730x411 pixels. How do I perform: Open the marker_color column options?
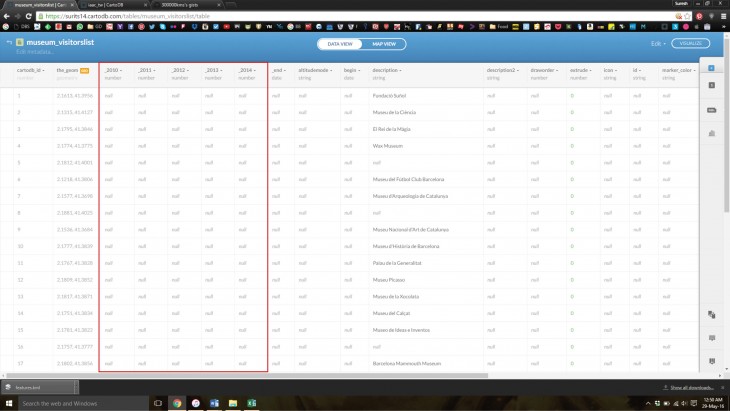[677, 70]
